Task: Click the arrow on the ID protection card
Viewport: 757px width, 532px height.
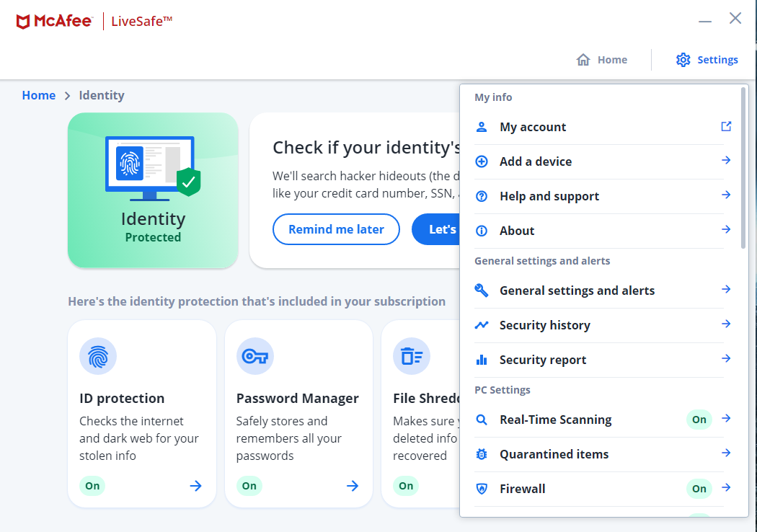Action: (x=195, y=486)
